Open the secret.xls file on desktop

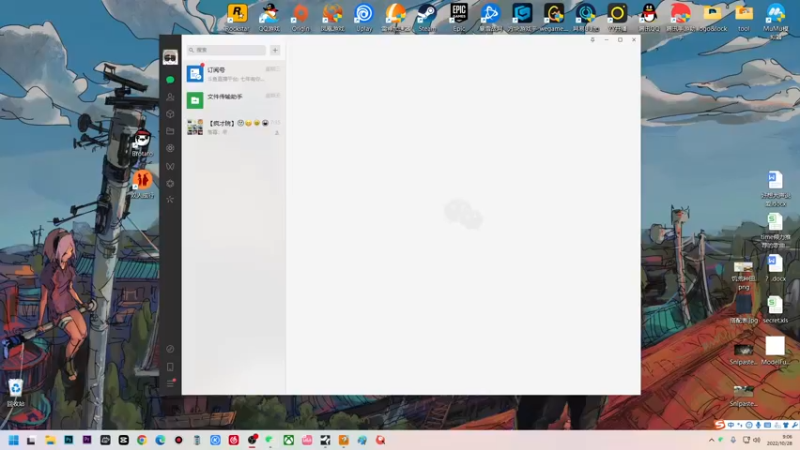click(775, 310)
